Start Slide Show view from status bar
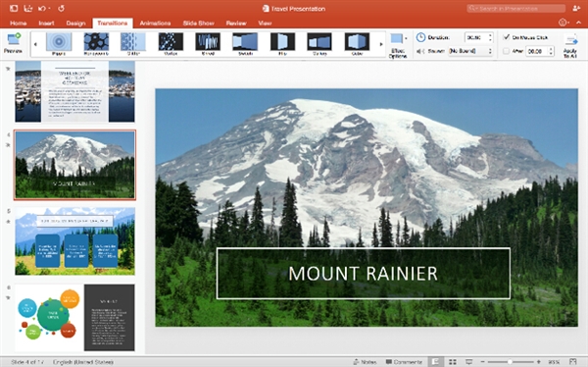The height and width of the screenshot is (367, 588). click(468, 362)
